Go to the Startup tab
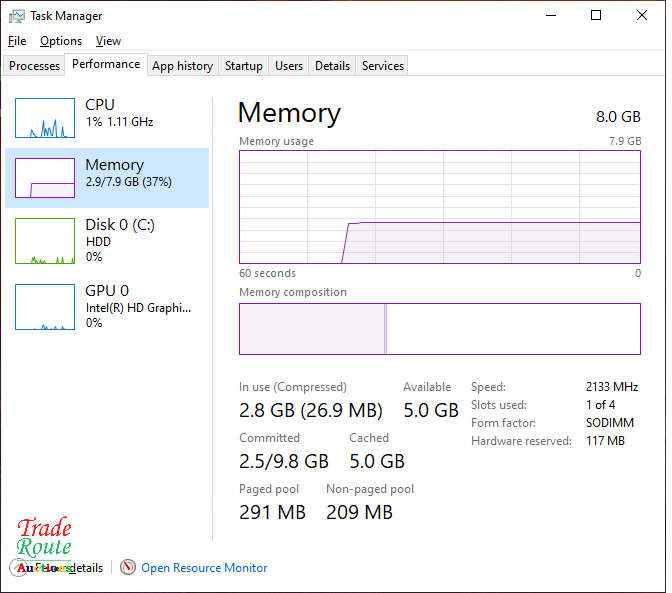Screen dimensions: 672x593 [x=244, y=66]
